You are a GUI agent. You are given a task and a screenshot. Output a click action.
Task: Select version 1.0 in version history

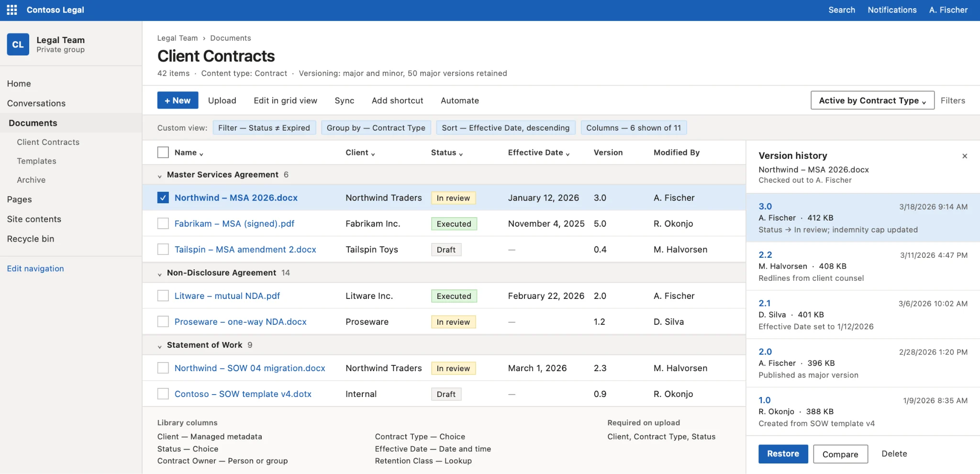(863, 411)
